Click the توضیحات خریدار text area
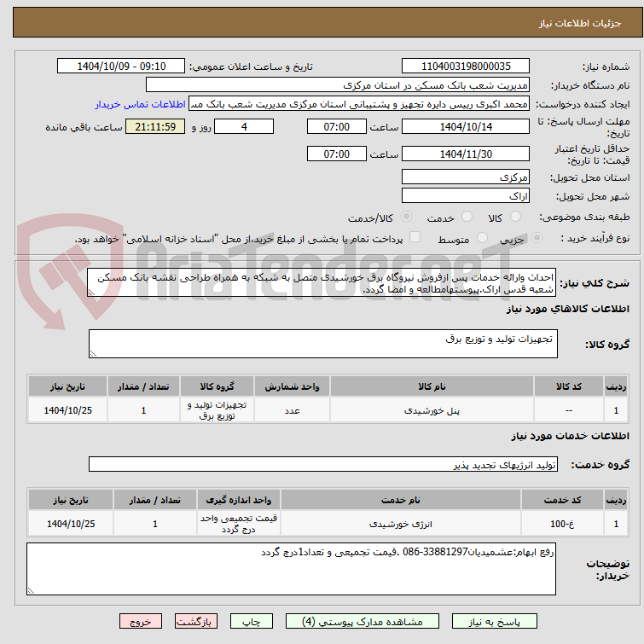This screenshot has width=644, height=644. 291,569
